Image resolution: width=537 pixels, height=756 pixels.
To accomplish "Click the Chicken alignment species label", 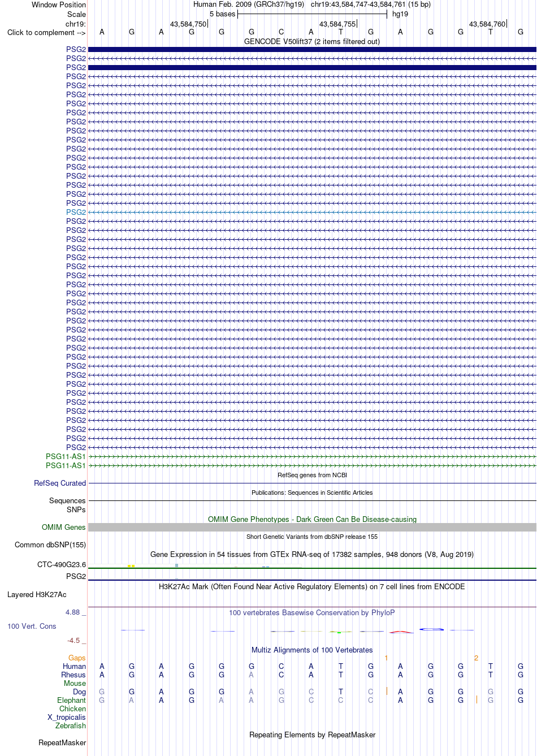I will click(72, 709).
